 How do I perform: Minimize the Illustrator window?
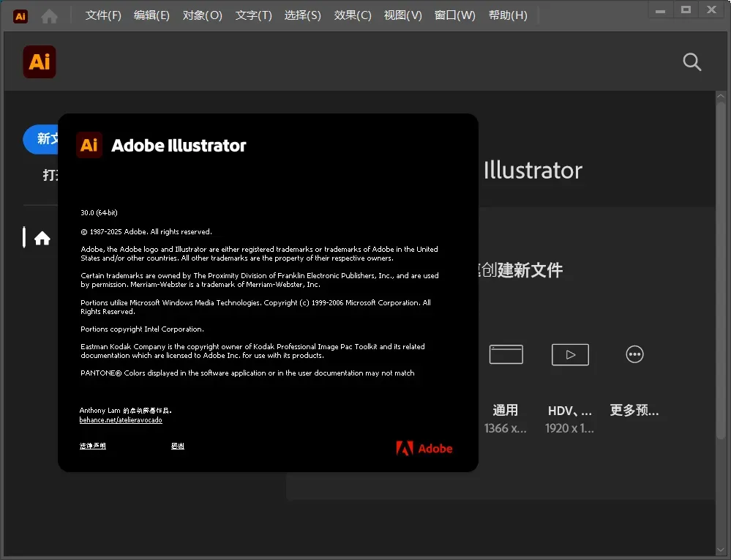pos(660,10)
